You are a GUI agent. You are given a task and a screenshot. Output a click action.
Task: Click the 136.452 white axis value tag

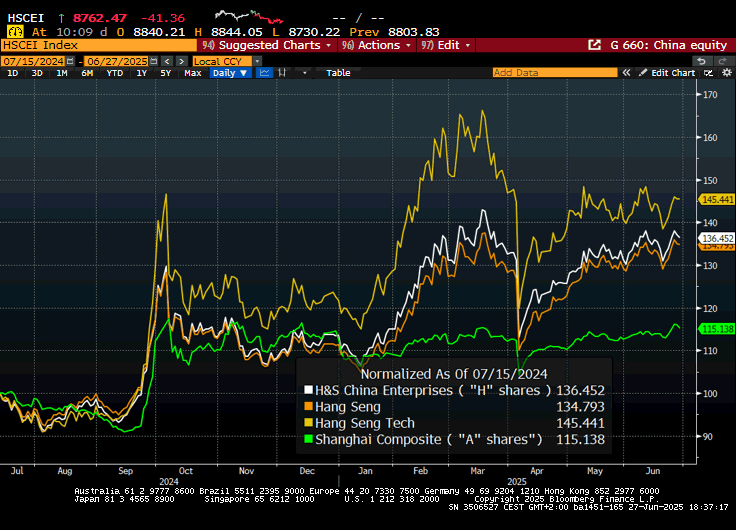[717, 238]
